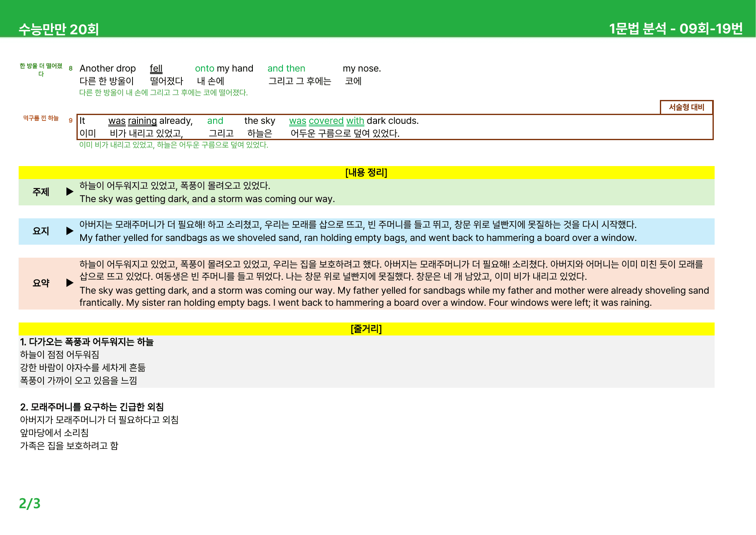Click the sentence number 8
Image resolution: width=756 pixels, height=535 pixels.
[71, 68]
